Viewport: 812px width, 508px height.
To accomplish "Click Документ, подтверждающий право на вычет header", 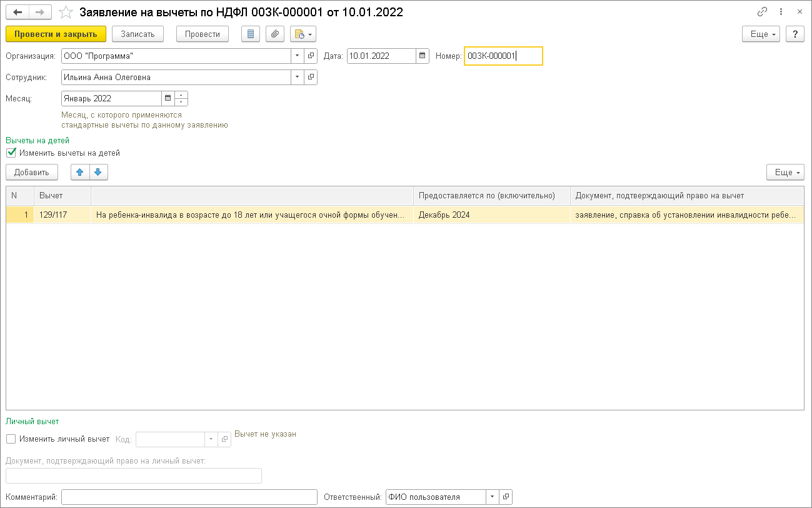I will pyautogui.click(x=688, y=195).
